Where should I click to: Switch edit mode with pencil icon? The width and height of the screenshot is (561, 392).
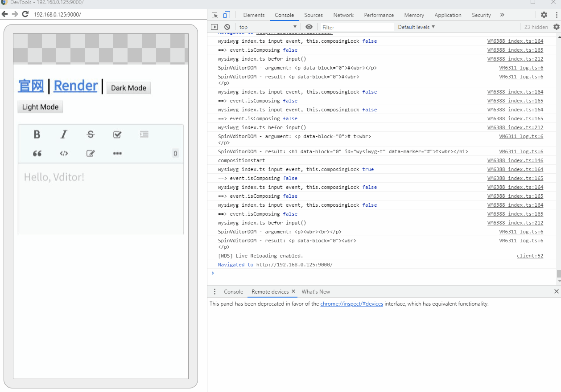[91, 153]
